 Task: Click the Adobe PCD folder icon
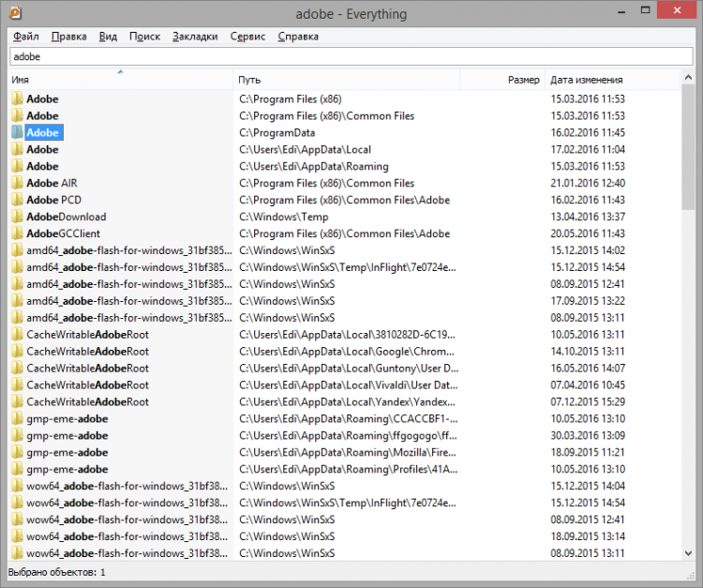click(17, 200)
